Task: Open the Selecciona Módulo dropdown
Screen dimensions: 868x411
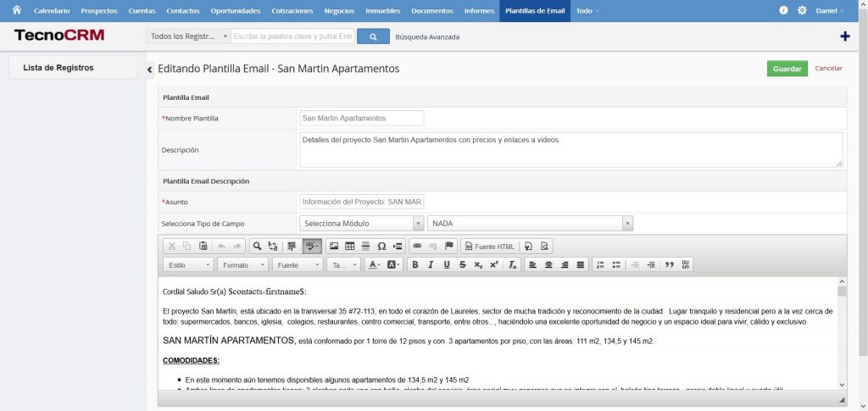Action: pos(361,223)
